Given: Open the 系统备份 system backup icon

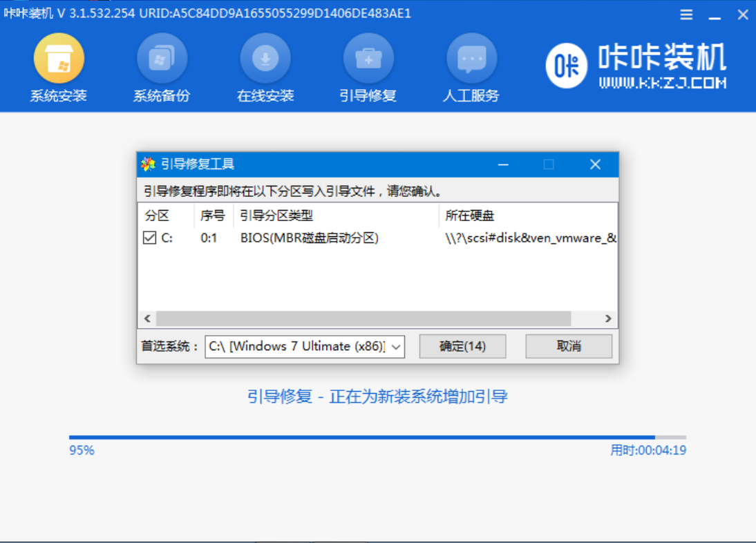Looking at the screenshot, I should 162,58.
